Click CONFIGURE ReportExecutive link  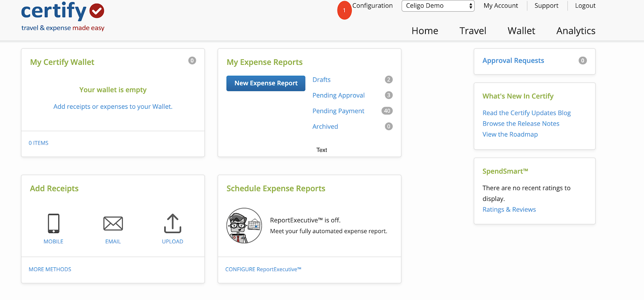[x=263, y=269]
